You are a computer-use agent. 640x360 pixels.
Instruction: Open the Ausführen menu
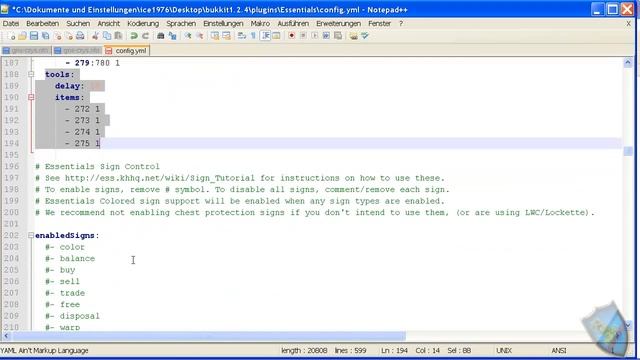[293, 24]
